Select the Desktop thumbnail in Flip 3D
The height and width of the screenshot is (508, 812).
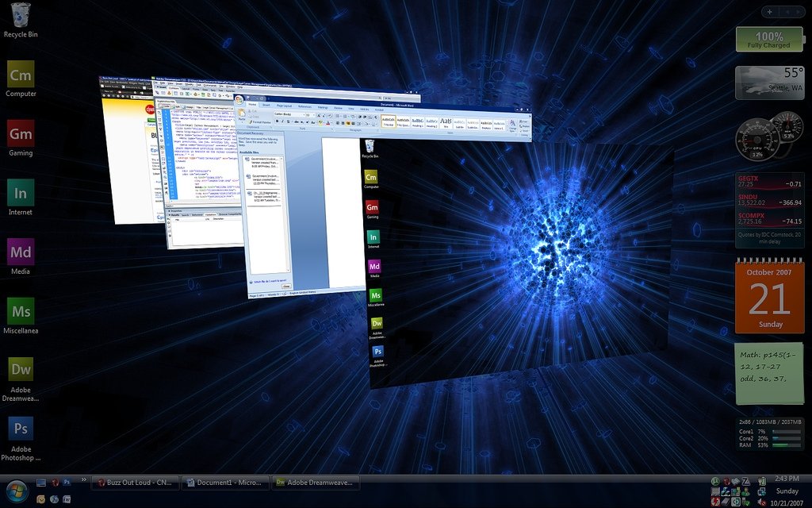coord(518,262)
